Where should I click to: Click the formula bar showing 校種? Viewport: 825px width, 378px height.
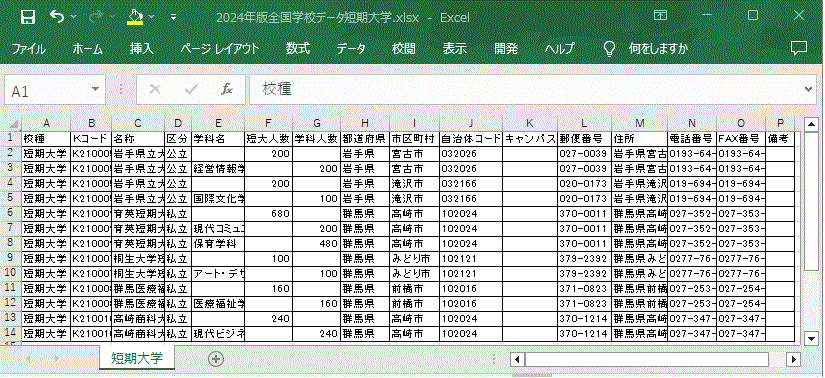coord(526,89)
